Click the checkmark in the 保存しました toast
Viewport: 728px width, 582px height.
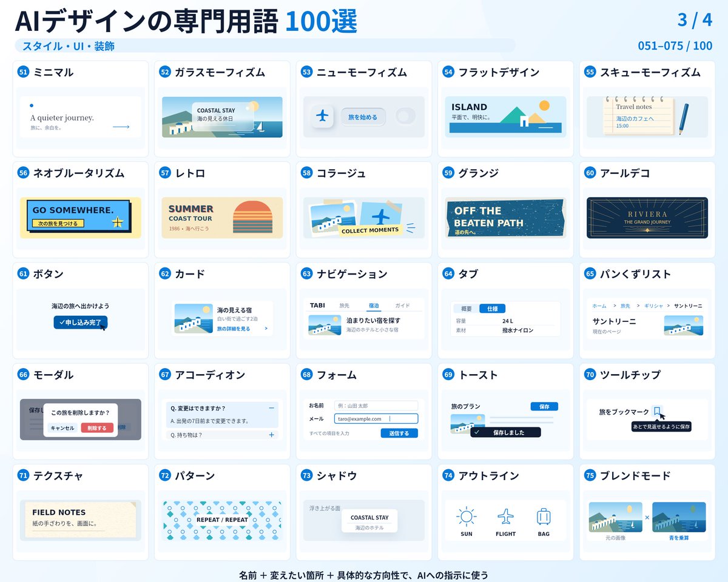pyautogui.click(x=476, y=432)
